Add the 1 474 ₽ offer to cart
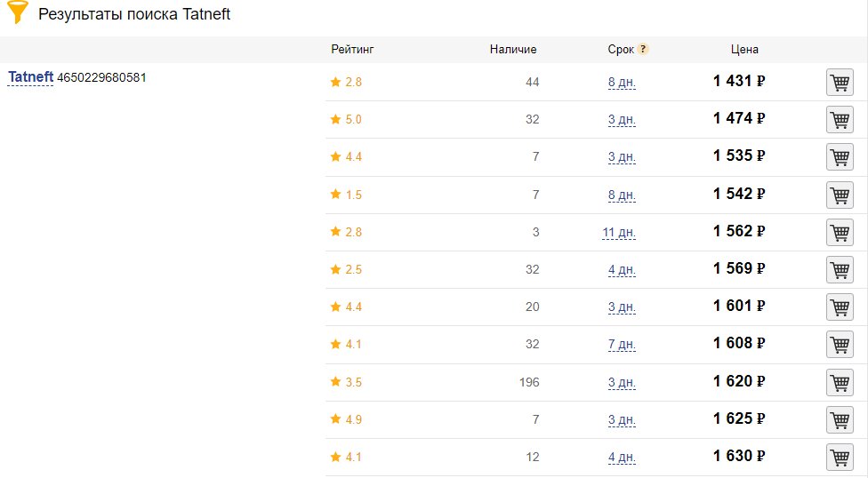868x478 pixels. [840, 119]
